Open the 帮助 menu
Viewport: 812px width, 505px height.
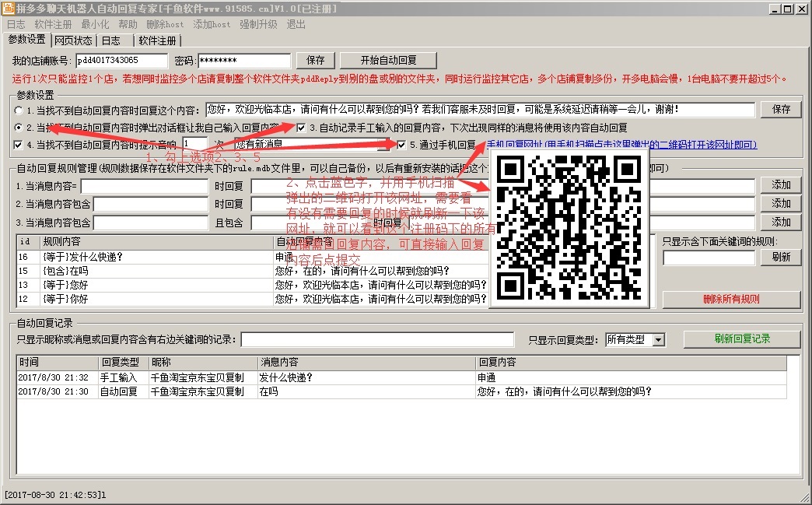click(x=128, y=24)
